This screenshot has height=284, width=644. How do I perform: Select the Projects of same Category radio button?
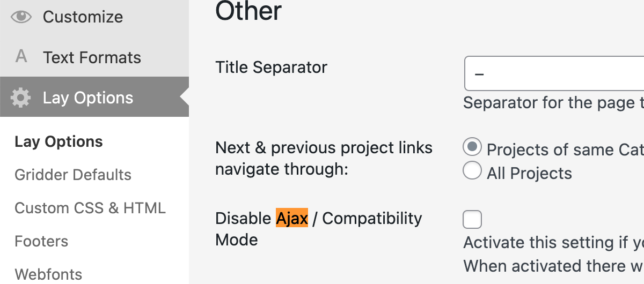tap(472, 147)
